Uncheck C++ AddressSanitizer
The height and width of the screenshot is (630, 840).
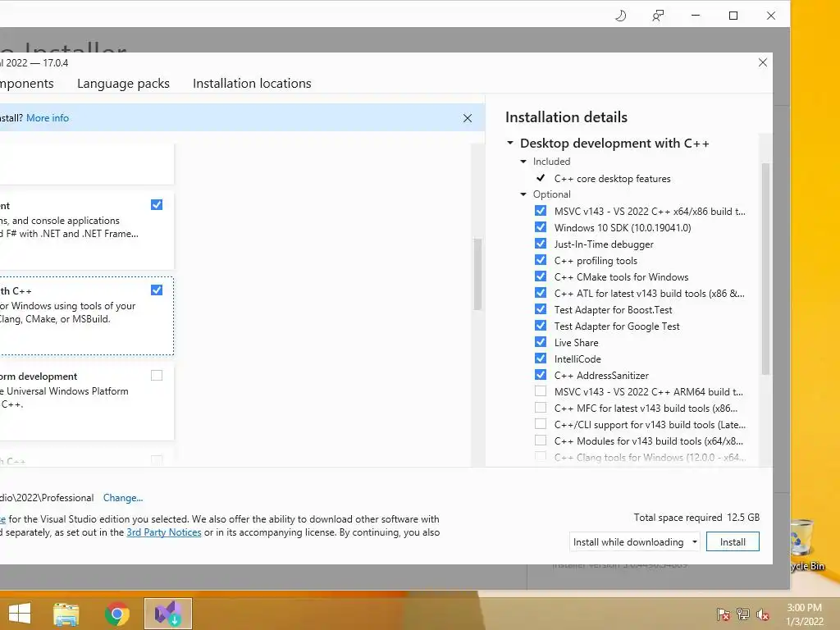click(x=541, y=375)
